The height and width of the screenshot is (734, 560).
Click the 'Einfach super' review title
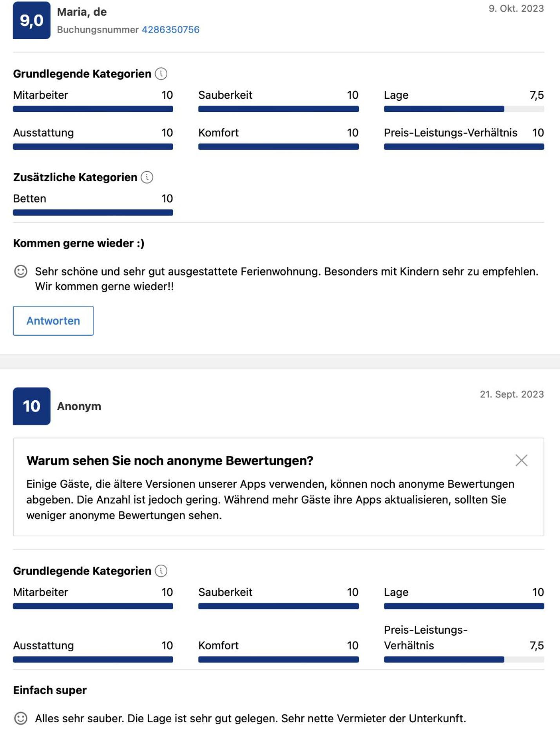tap(50, 690)
